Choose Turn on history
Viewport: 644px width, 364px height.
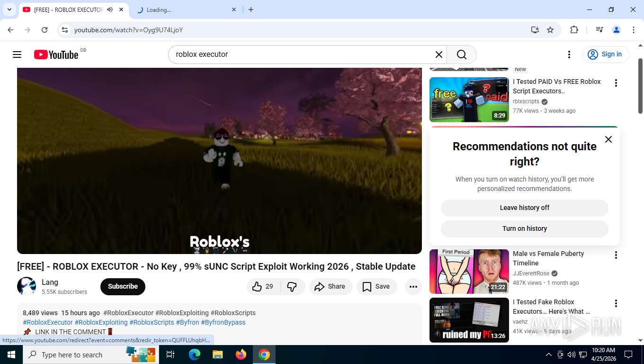(525, 228)
